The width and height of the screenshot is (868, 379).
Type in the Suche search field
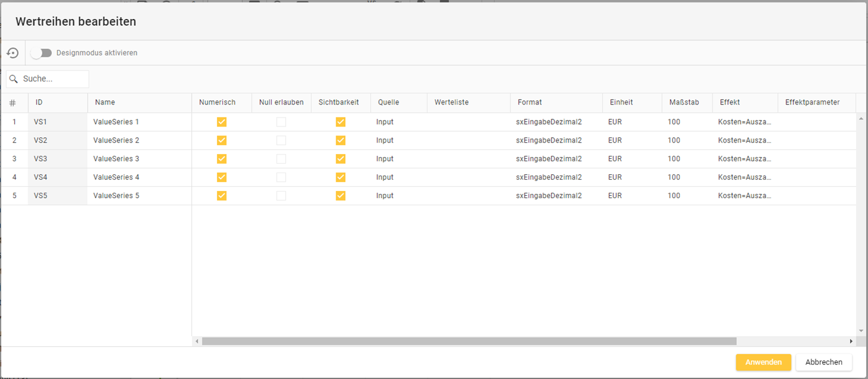[54, 79]
